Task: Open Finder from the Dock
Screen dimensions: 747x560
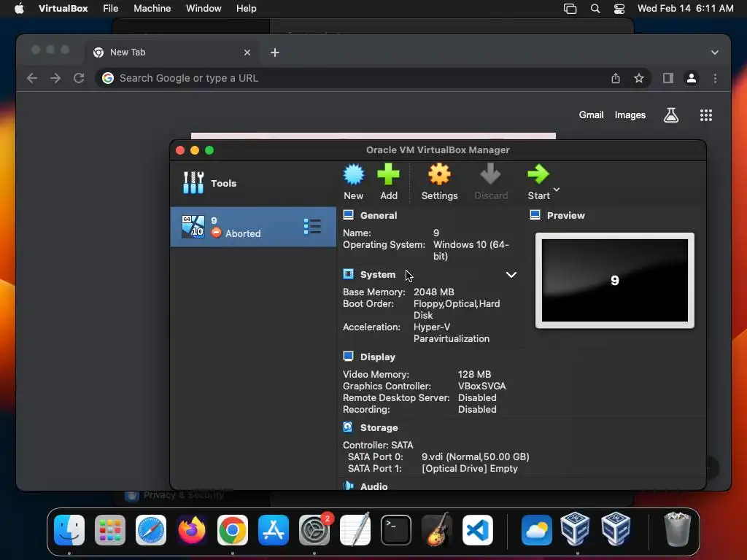Action: [69, 529]
